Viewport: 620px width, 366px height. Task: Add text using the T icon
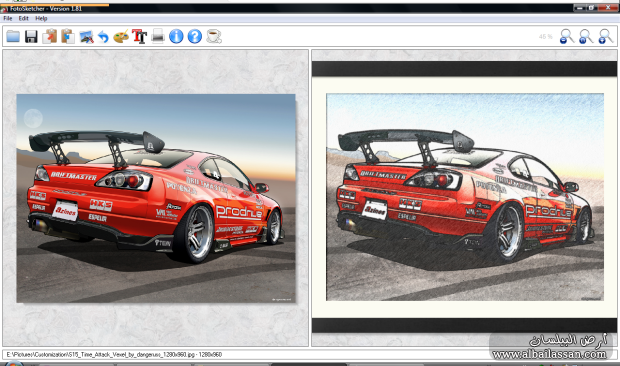click(x=139, y=36)
